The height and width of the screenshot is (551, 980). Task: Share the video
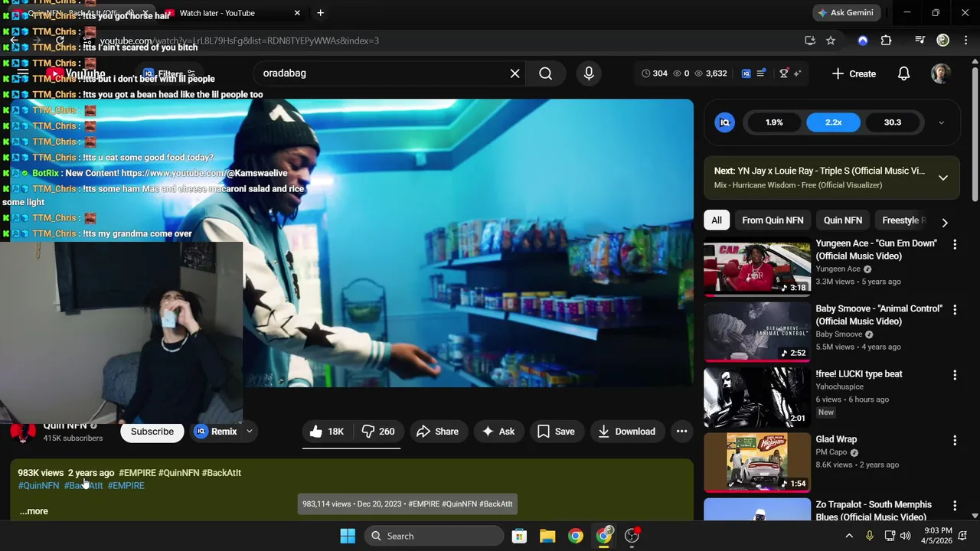click(438, 432)
